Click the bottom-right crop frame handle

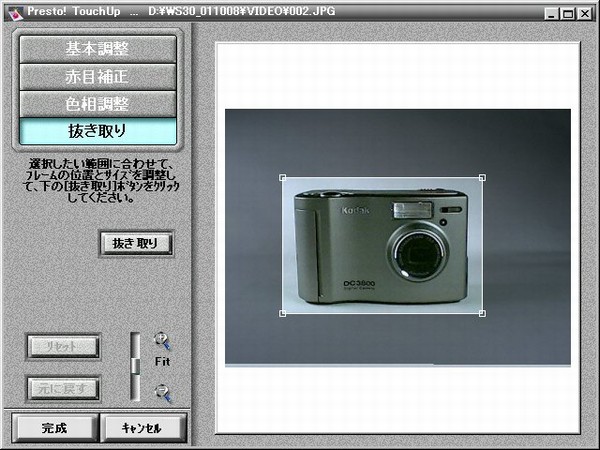482,314
